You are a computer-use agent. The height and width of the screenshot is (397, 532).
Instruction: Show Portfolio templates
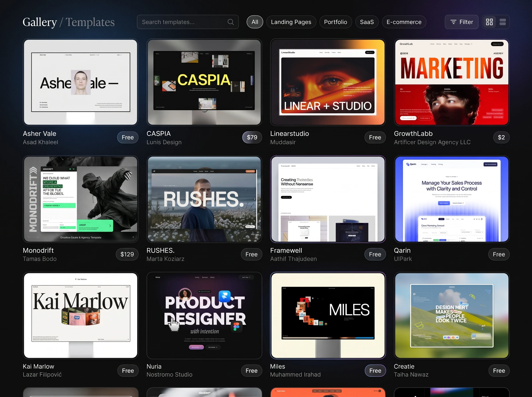point(335,22)
